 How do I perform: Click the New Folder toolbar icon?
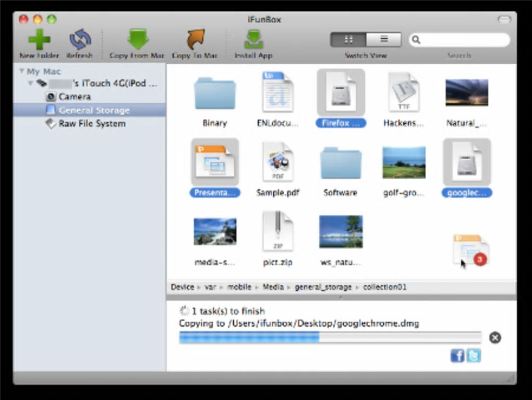39,39
